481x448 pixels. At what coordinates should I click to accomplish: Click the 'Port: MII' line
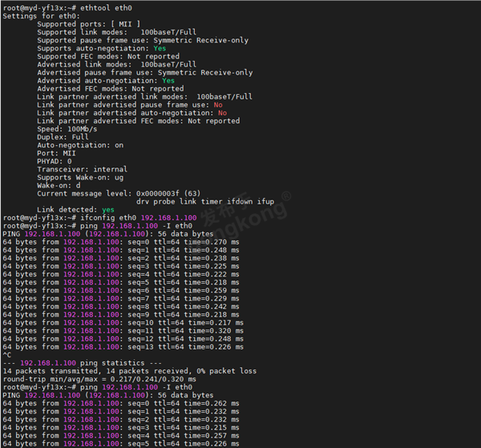56,153
